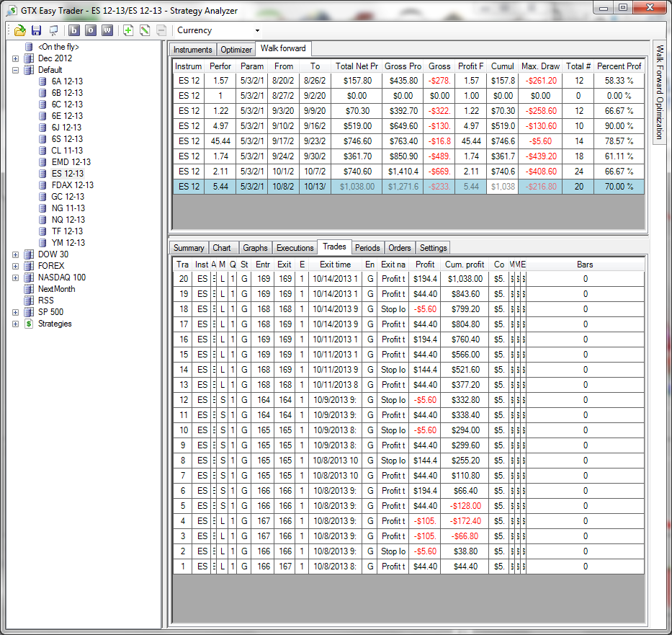Click the database icon beside 6S 12-13

coord(42,139)
